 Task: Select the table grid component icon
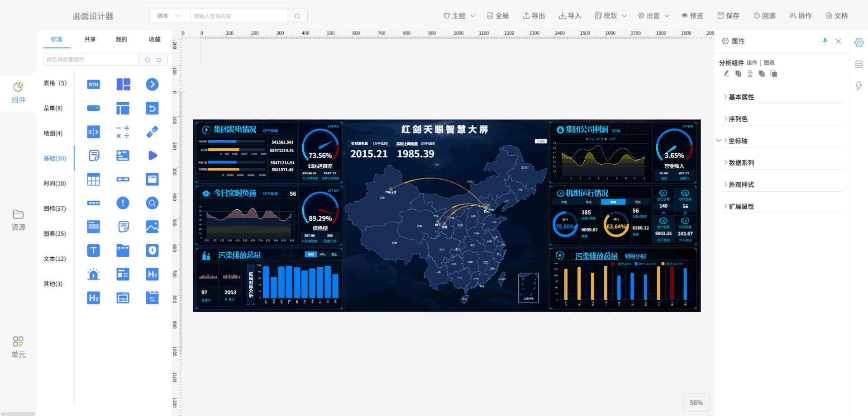94,180
